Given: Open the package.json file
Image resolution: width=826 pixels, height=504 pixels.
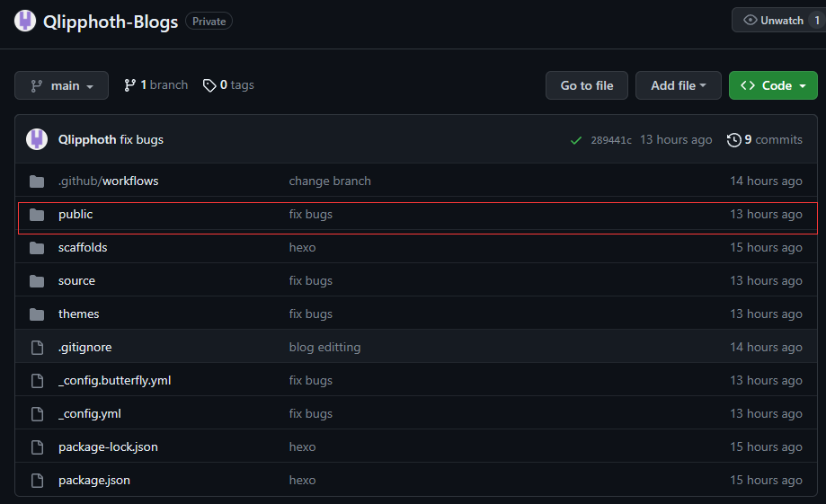Looking at the screenshot, I should pyautogui.click(x=94, y=480).
